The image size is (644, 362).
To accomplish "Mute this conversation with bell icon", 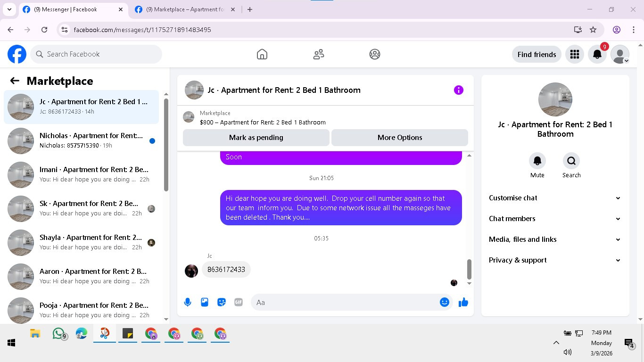I will tap(537, 161).
